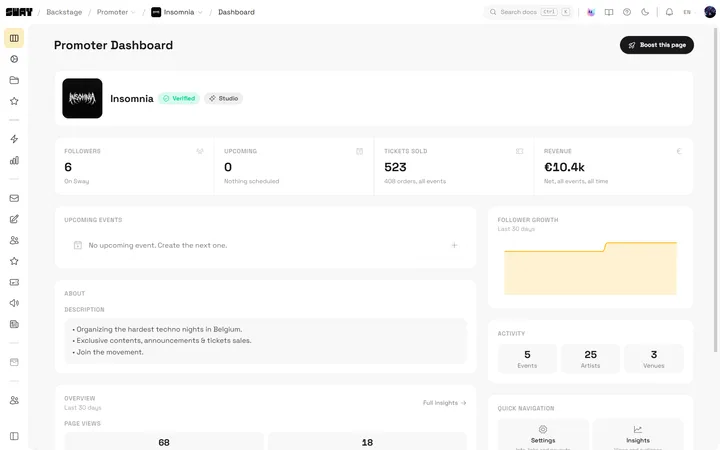The width and height of the screenshot is (720, 450).
Task: Click in the Search docs field
Action: pyautogui.click(x=529, y=12)
